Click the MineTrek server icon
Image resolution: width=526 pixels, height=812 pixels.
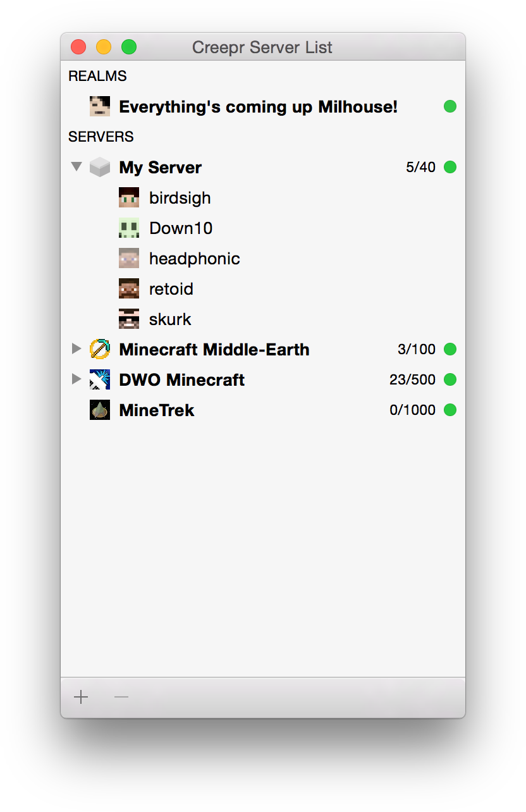point(100,410)
